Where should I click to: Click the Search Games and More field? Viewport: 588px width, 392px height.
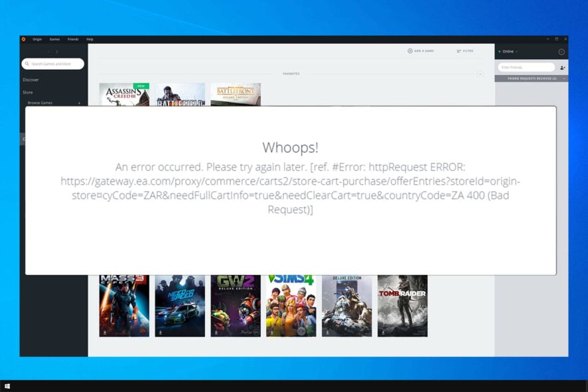tap(53, 64)
